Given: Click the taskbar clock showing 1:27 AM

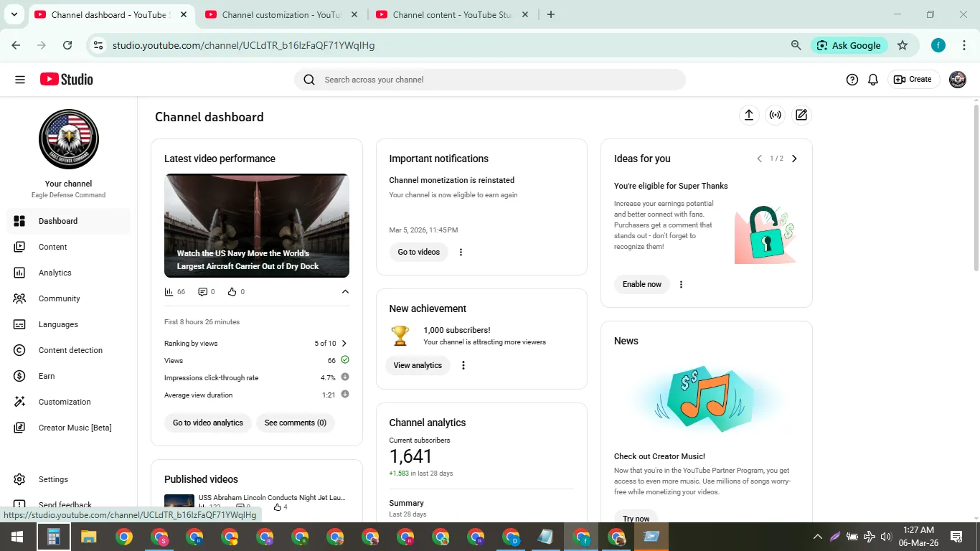Looking at the screenshot, I should [918, 537].
